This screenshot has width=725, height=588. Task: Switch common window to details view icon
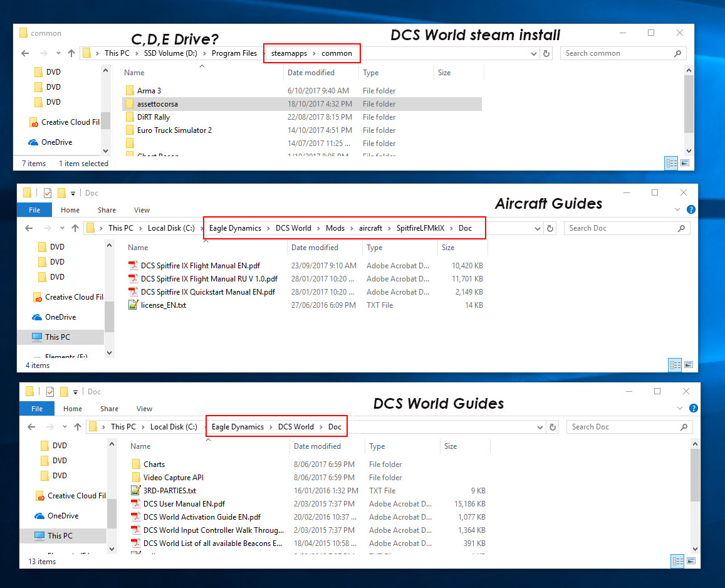tap(671, 163)
